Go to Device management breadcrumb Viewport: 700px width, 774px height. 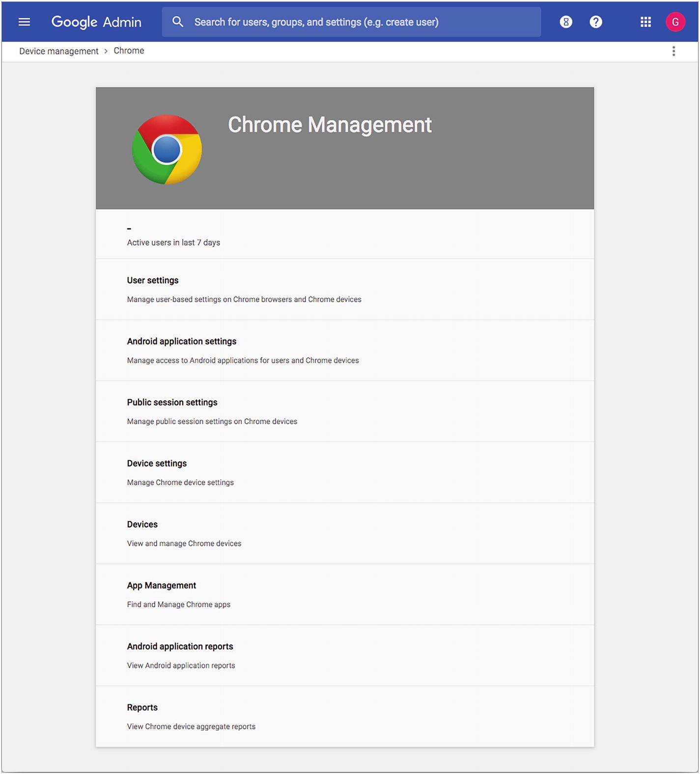(x=58, y=51)
